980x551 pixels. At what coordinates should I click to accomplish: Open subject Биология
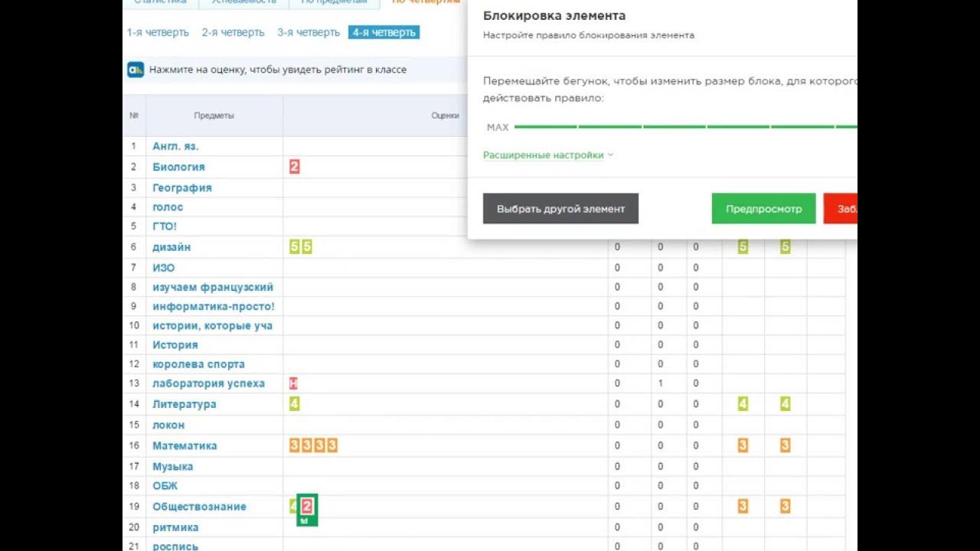178,167
